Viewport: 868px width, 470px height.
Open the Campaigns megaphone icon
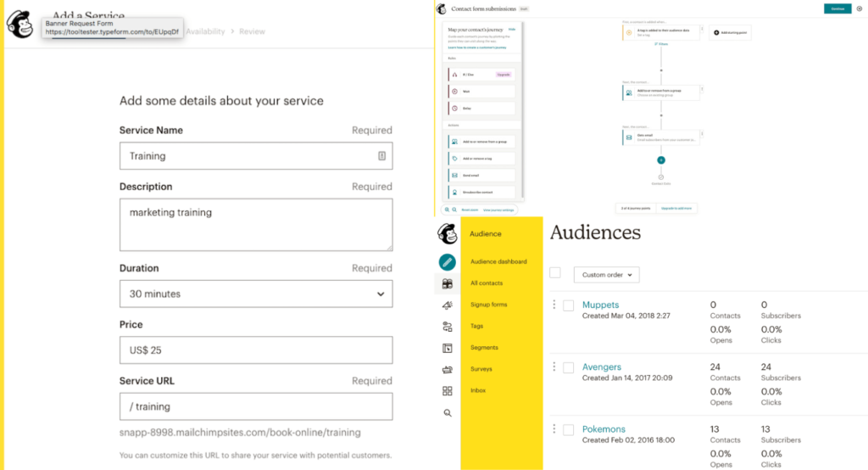pyautogui.click(x=448, y=305)
